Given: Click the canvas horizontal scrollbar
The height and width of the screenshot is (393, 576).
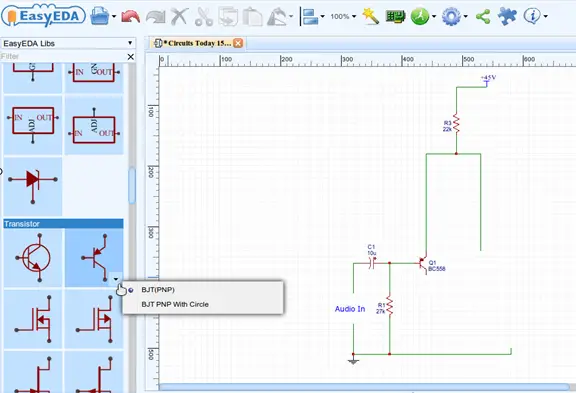Looking at the screenshot, I should [x=364, y=387].
